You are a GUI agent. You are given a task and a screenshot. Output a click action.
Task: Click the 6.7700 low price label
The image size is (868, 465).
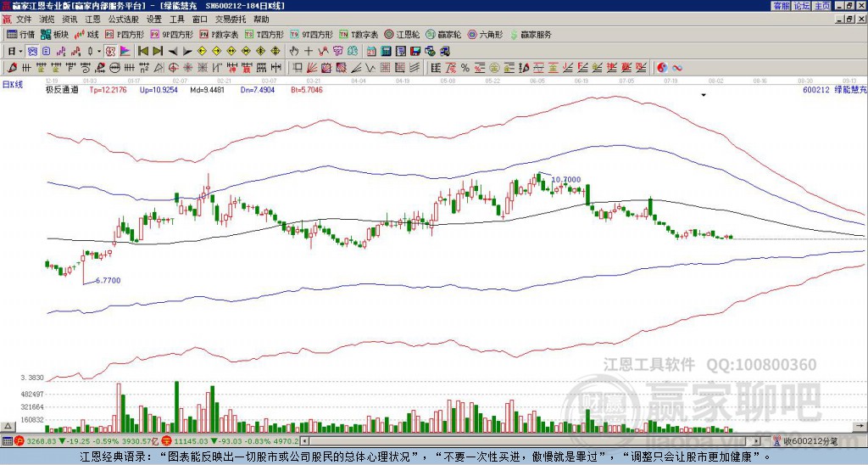pos(108,280)
